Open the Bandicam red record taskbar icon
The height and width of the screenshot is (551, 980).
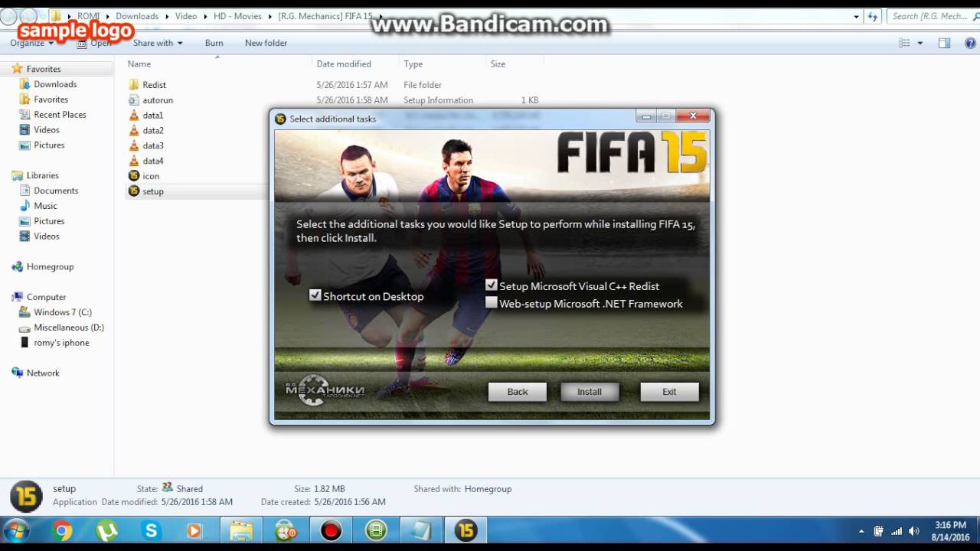(x=331, y=530)
